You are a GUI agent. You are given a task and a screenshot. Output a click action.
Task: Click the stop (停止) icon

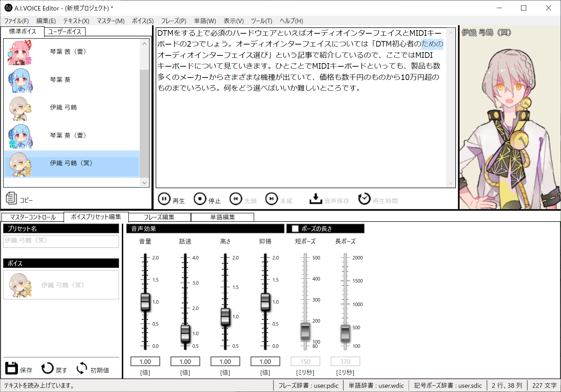[200, 199]
